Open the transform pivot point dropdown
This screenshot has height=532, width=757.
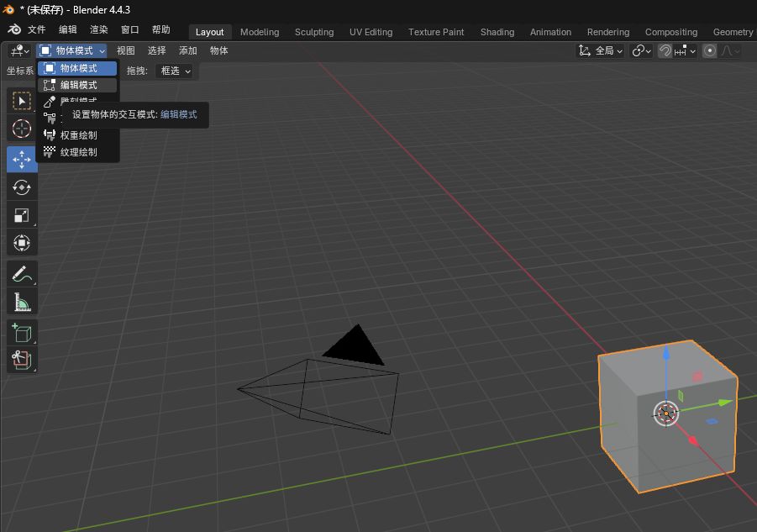coord(641,50)
